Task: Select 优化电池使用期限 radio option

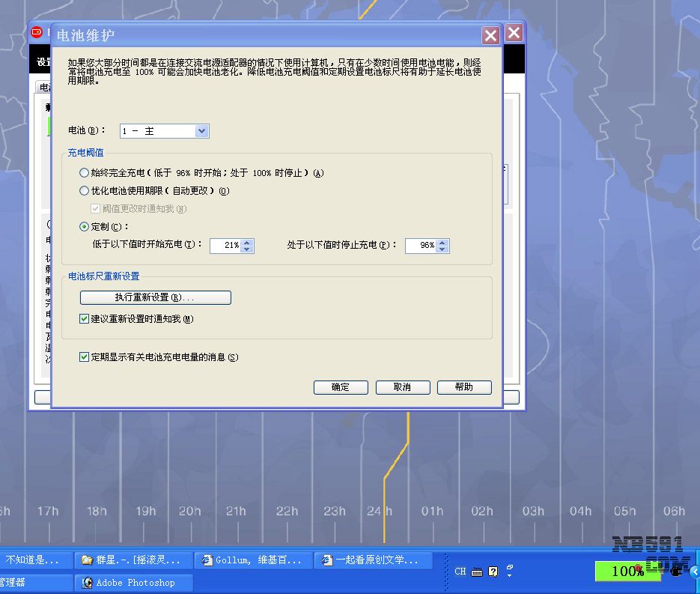Action: 85,191
